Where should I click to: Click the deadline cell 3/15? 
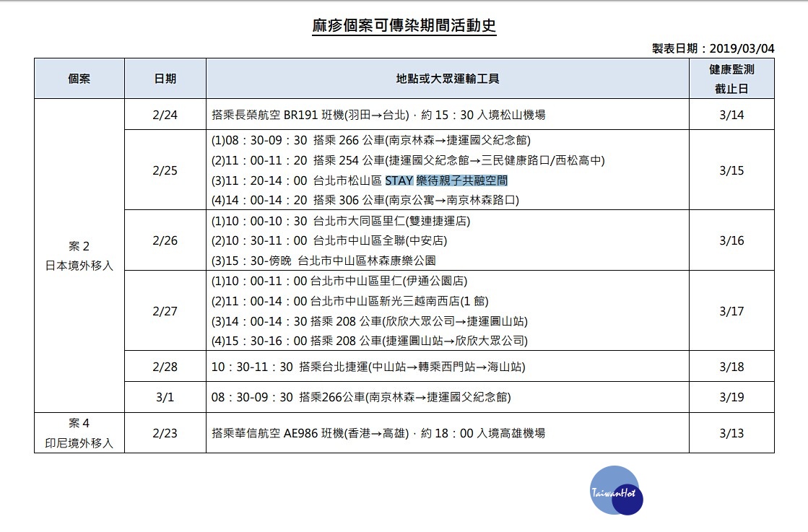(x=731, y=170)
